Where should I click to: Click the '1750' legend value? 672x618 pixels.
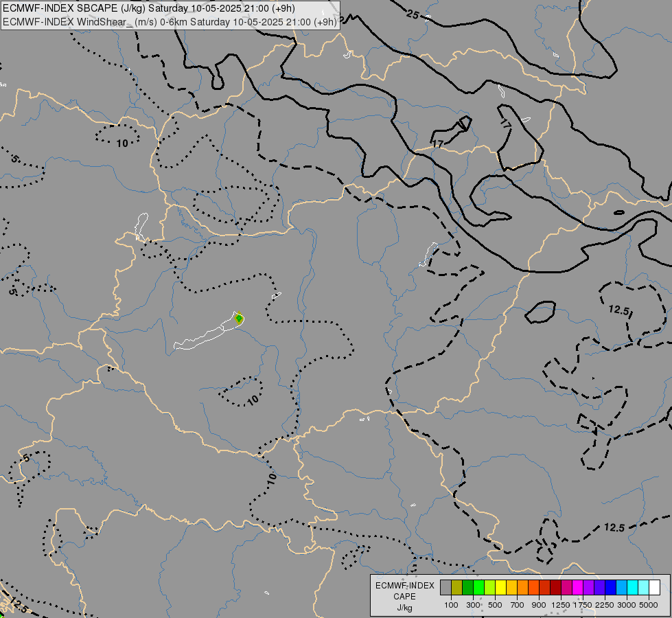tap(583, 605)
